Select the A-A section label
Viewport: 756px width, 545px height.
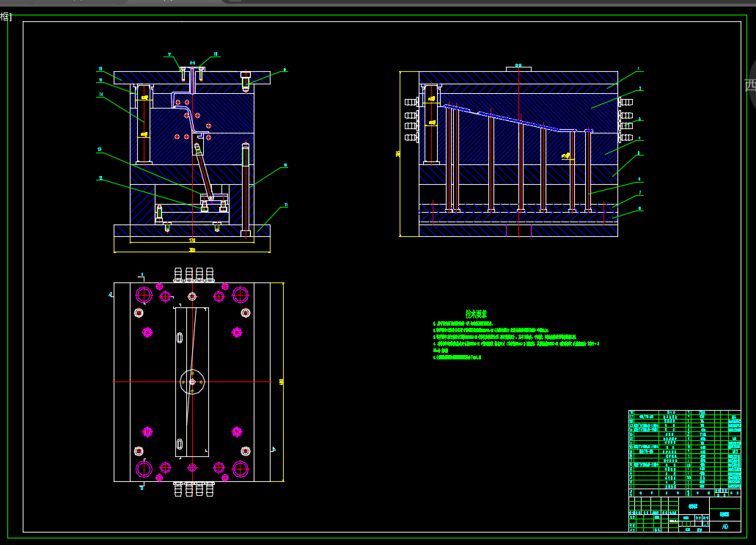point(192,63)
